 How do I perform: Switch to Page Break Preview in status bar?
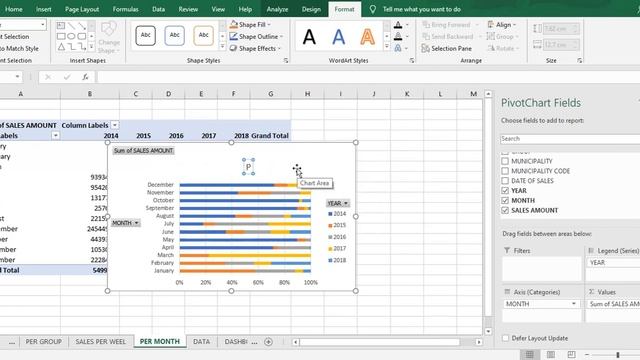pyautogui.click(x=571, y=354)
